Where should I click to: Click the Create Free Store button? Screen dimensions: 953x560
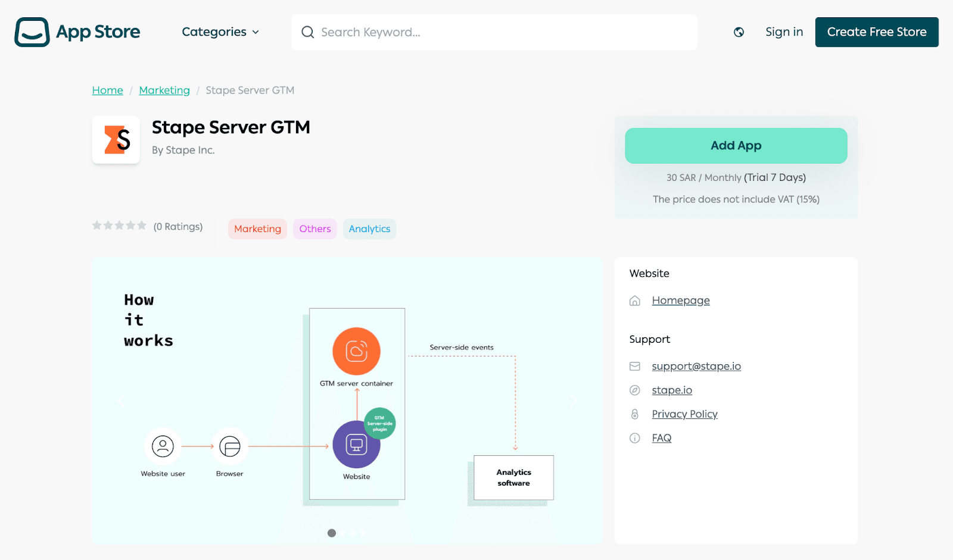(877, 32)
